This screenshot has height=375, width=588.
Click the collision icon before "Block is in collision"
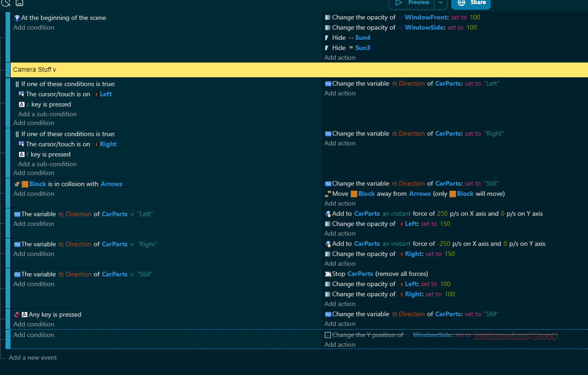(x=17, y=184)
